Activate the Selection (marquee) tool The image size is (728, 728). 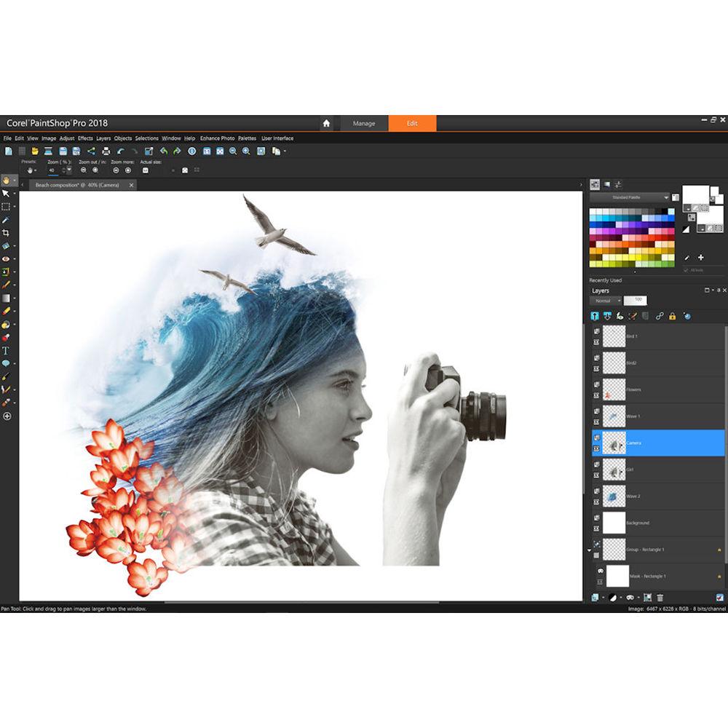click(x=7, y=206)
